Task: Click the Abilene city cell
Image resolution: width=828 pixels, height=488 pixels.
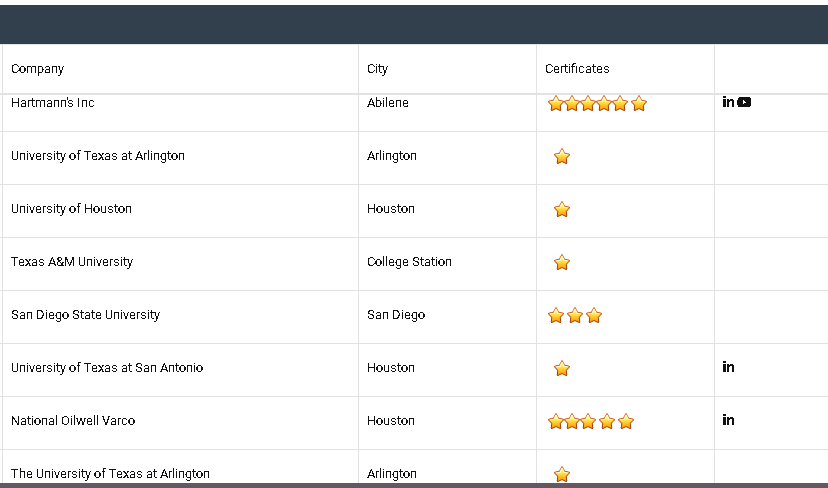Action: pyautogui.click(x=388, y=103)
